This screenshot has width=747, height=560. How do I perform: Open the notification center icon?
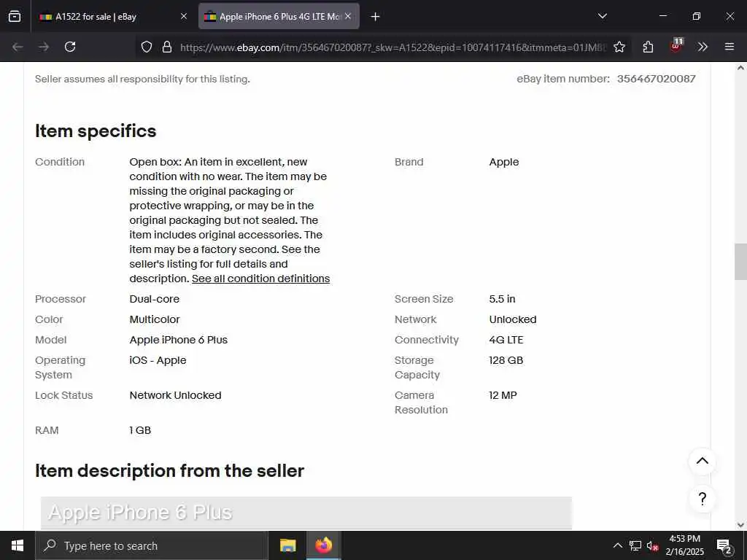click(724, 545)
